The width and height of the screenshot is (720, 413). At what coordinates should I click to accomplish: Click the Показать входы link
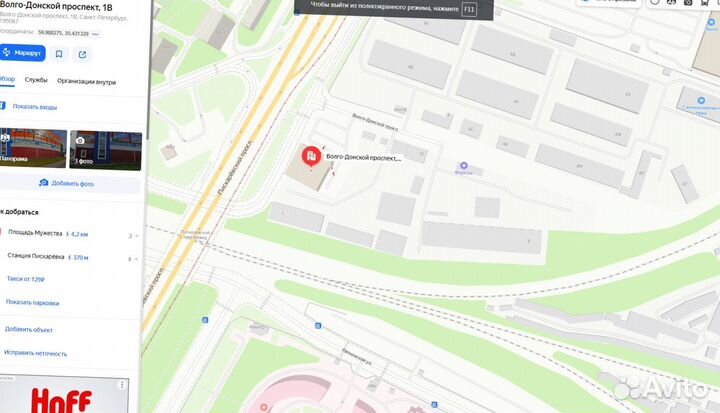[x=35, y=107]
